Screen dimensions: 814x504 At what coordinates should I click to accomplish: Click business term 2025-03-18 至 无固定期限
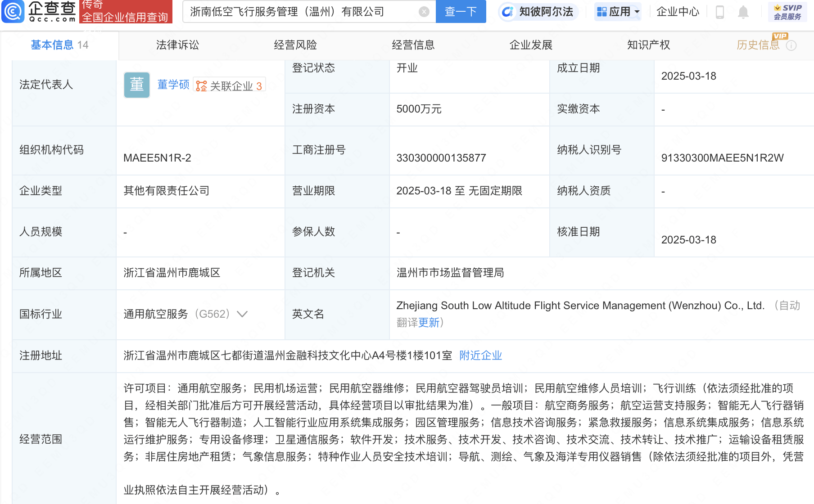pos(459,191)
